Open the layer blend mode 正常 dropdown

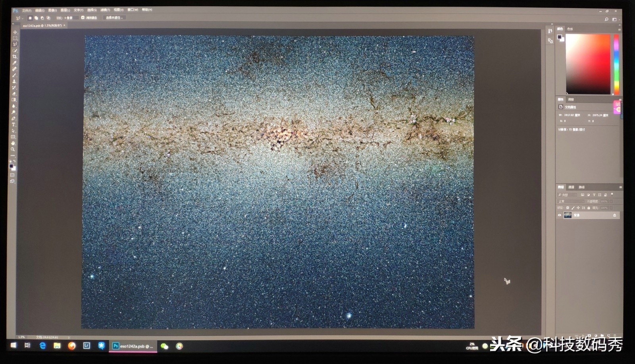click(x=571, y=201)
